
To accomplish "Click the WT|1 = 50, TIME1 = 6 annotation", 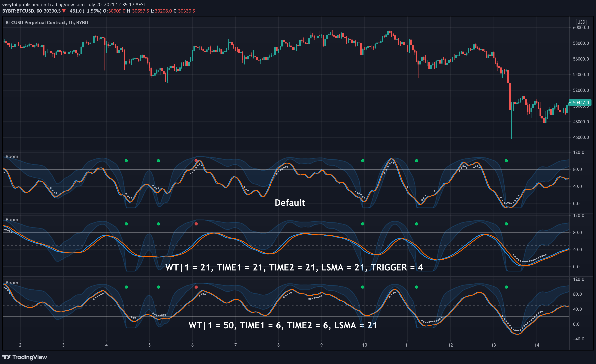I will point(283,325).
